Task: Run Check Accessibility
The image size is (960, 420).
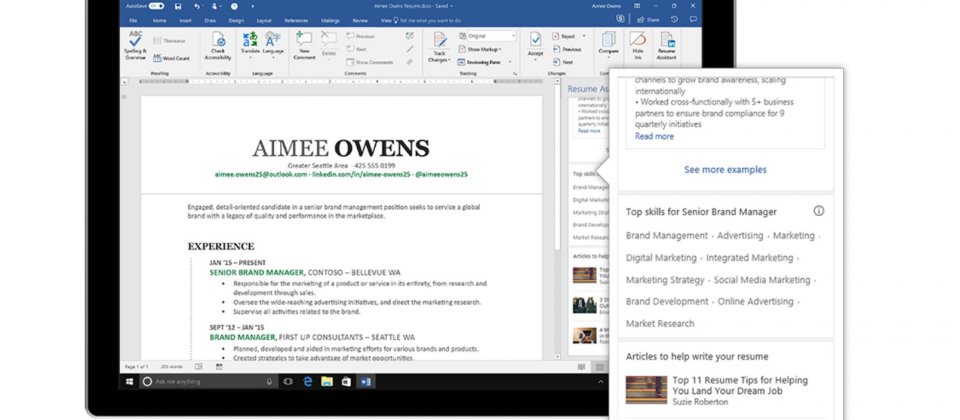Action: pyautogui.click(x=217, y=46)
